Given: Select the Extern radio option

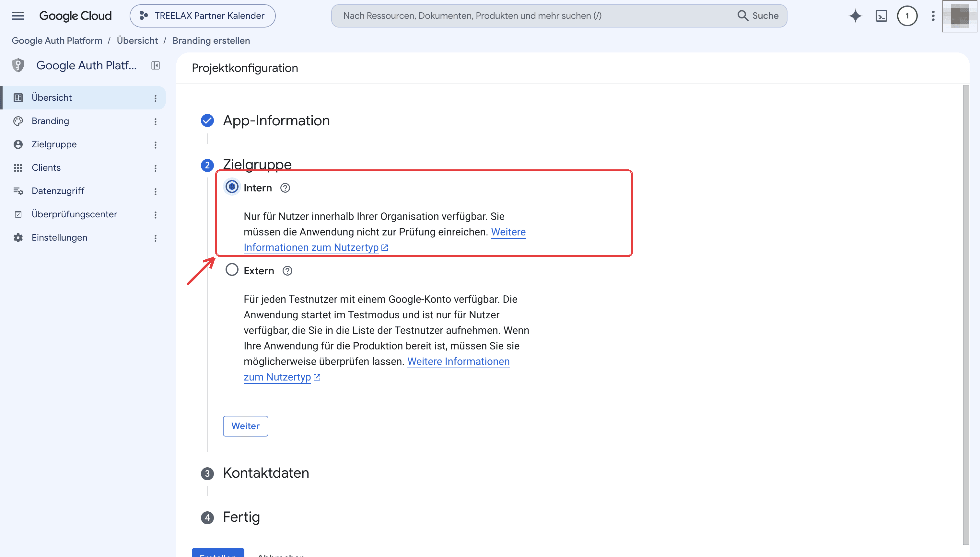Looking at the screenshot, I should (x=232, y=270).
